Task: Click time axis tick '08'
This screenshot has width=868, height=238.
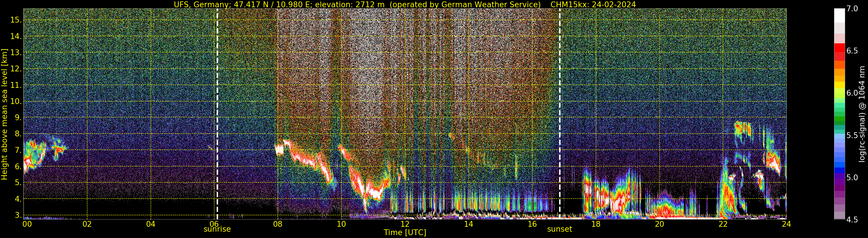Action: pos(278,224)
